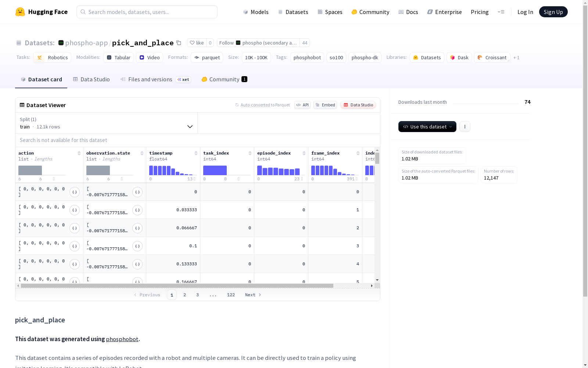Screen dimensions: 588x368
Task: Open the Files and versions tab
Action: [155, 79]
